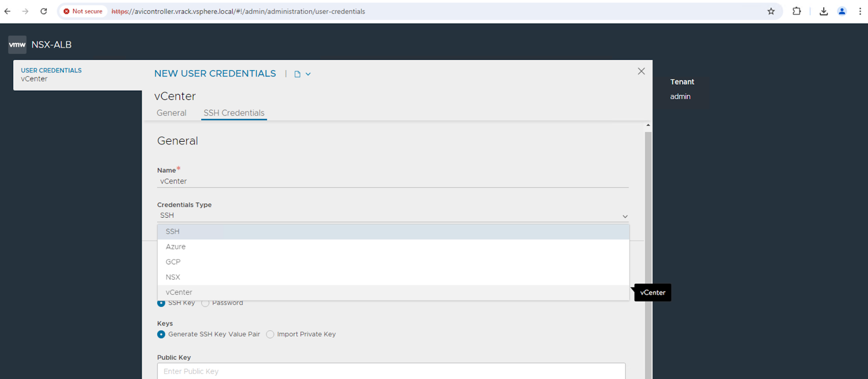Select the Password radio button
Screen dimensions: 868x379
click(205, 303)
